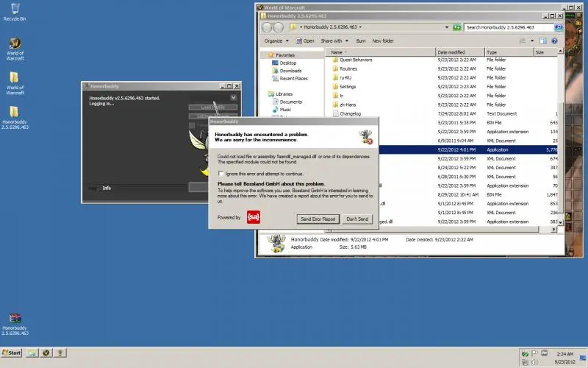Click the volume speaker tray icon

pos(535,362)
